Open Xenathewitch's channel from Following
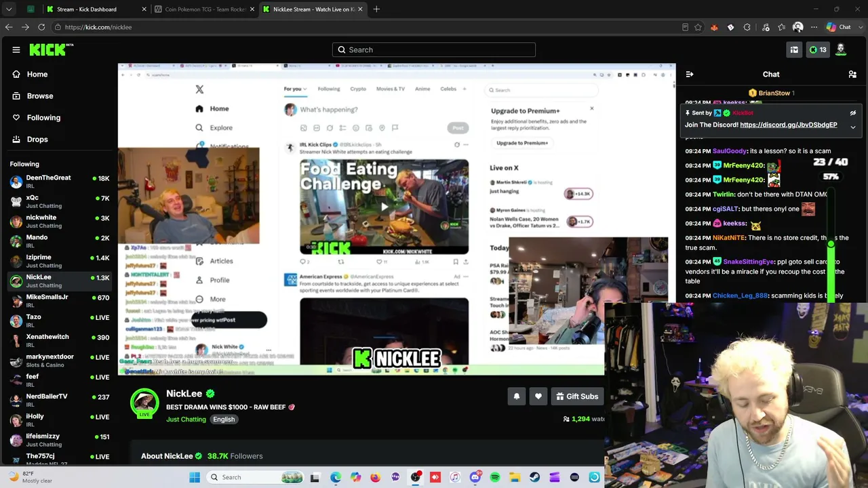868x488 pixels. coord(60,340)
